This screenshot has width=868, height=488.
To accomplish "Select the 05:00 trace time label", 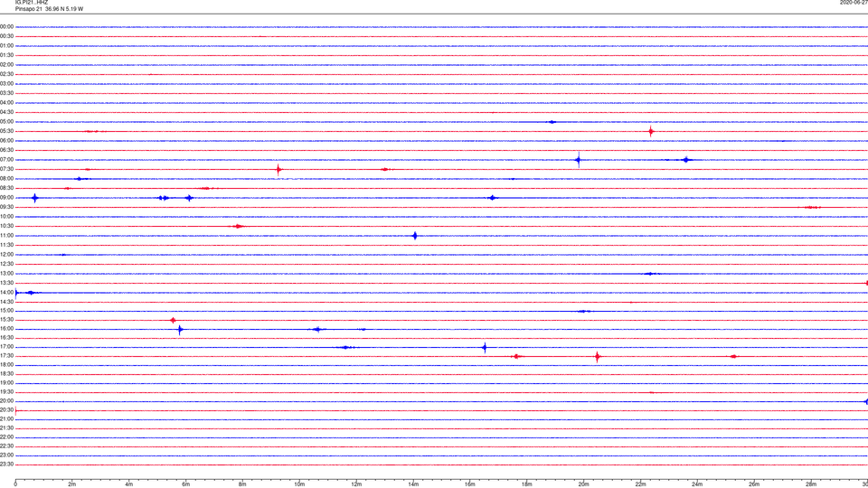I will 6,122.
